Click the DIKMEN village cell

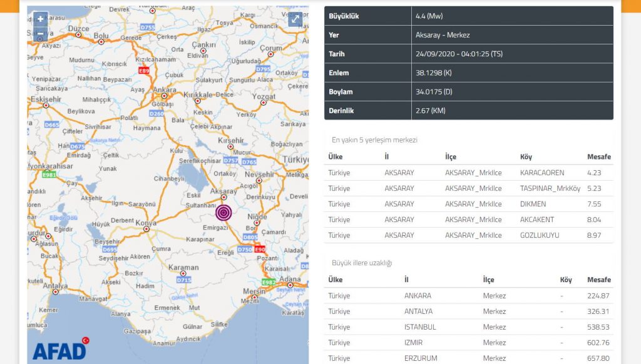tap(533, 204)
